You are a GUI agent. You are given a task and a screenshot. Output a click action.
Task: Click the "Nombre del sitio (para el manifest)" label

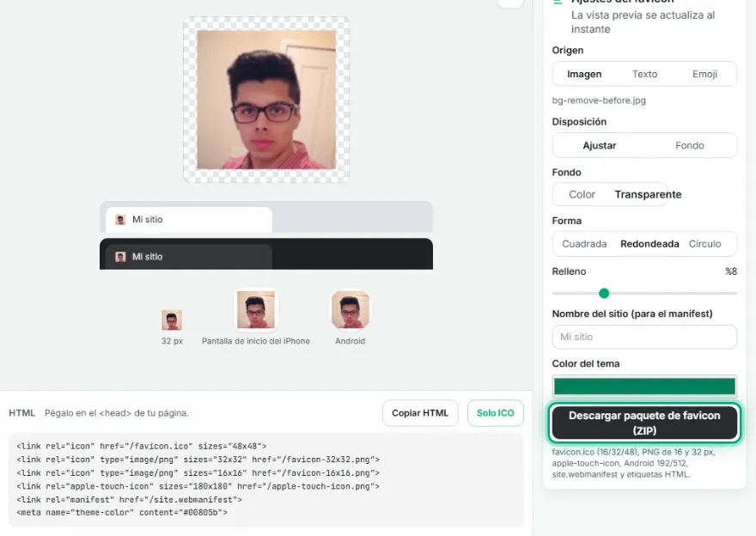click(632, 314)
